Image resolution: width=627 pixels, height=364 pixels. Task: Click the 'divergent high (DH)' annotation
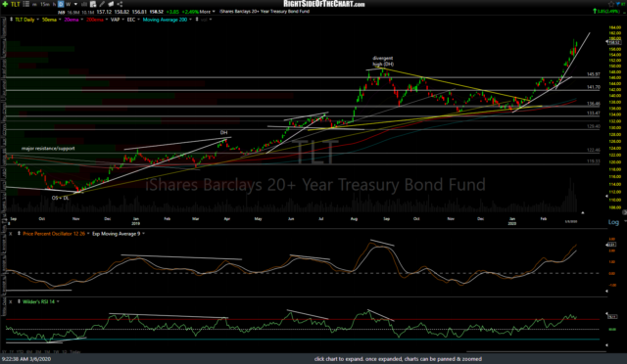(383, 61)
